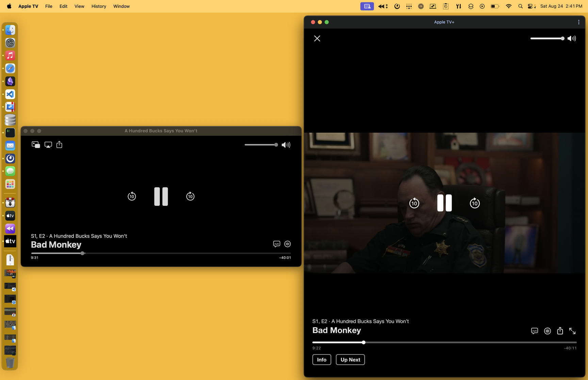Open Messages from the dock
588x380 pixels.
10,171
